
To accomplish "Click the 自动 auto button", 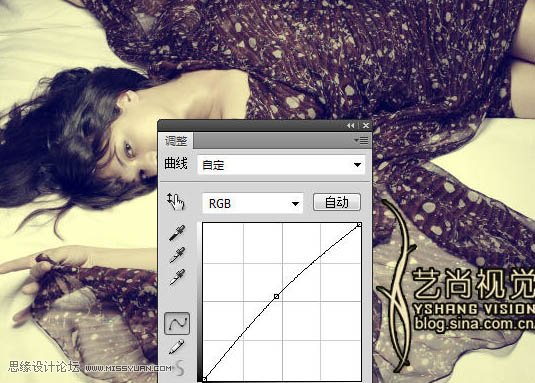I will 336,202.
